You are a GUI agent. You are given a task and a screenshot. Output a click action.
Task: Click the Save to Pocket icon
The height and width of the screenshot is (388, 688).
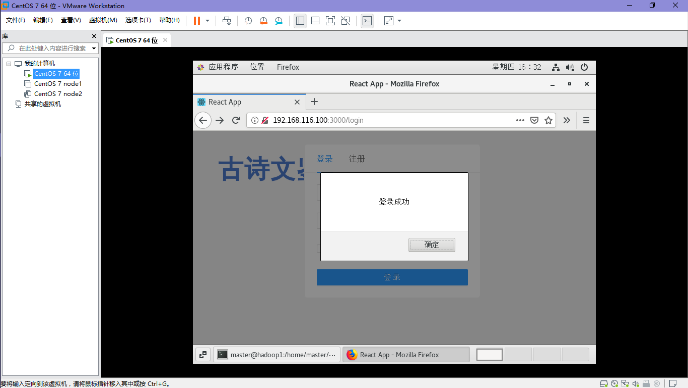coord(534,120)
